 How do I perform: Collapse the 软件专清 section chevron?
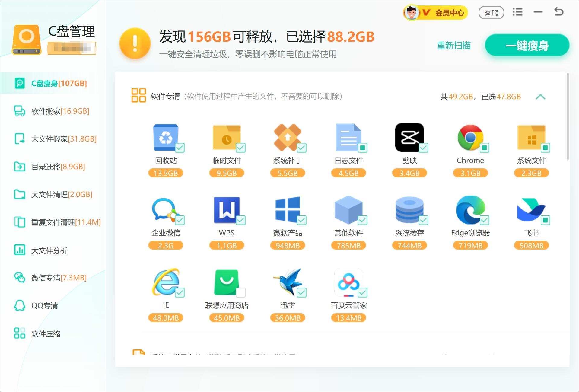(540, 97)
